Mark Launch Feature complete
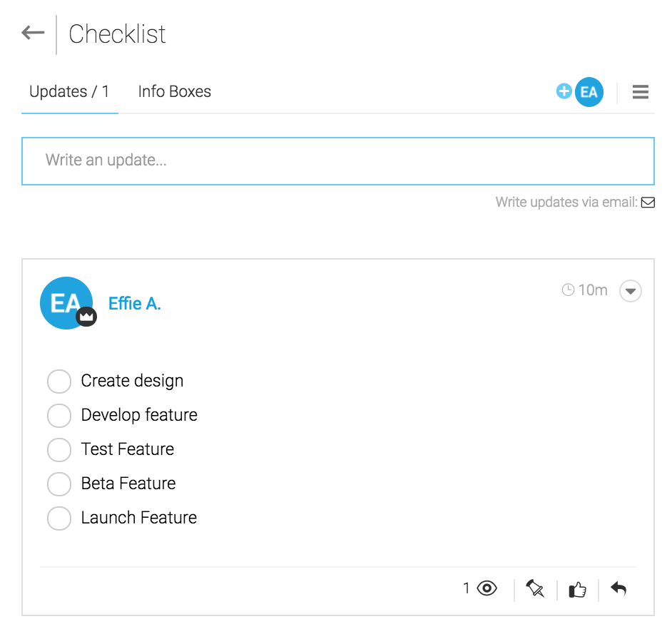Image resolution: width=672 pixels, height=629 pixels. 59,518
